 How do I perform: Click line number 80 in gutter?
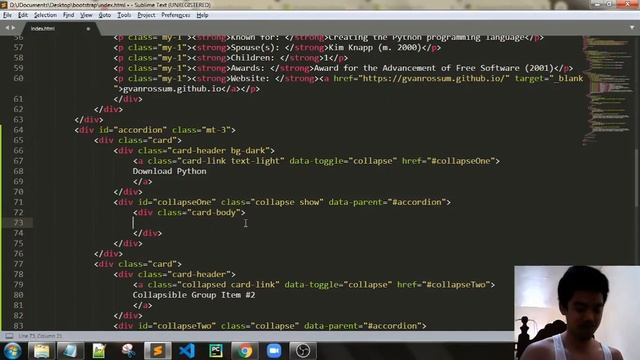coord(18,295)
